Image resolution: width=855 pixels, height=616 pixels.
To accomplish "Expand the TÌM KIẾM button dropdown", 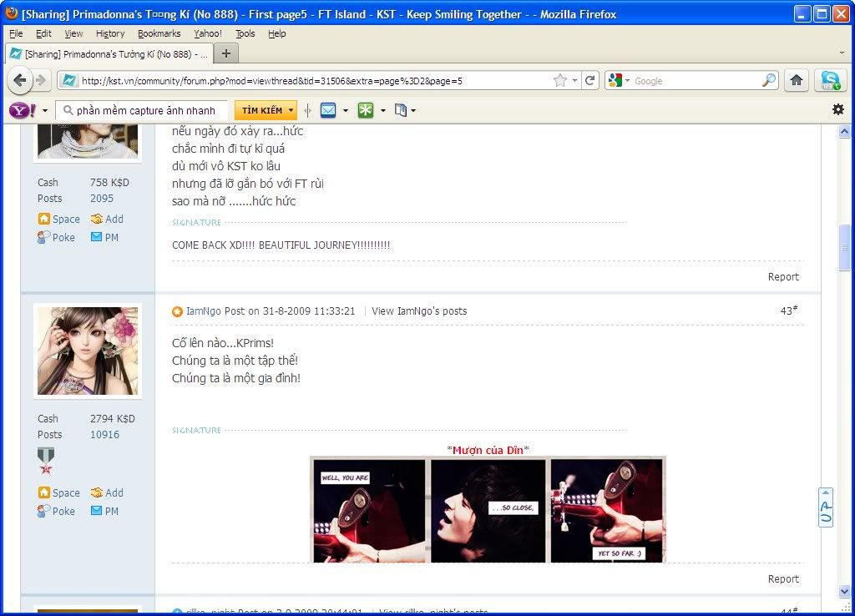I will pos(291,110).
